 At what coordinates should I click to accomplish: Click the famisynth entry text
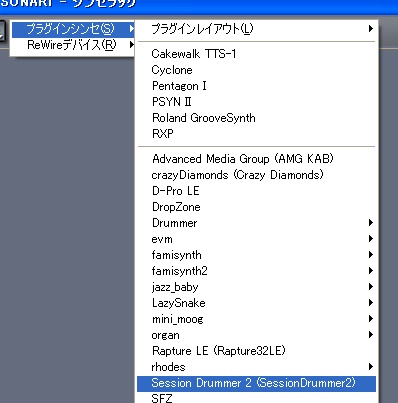coord(176,255)
